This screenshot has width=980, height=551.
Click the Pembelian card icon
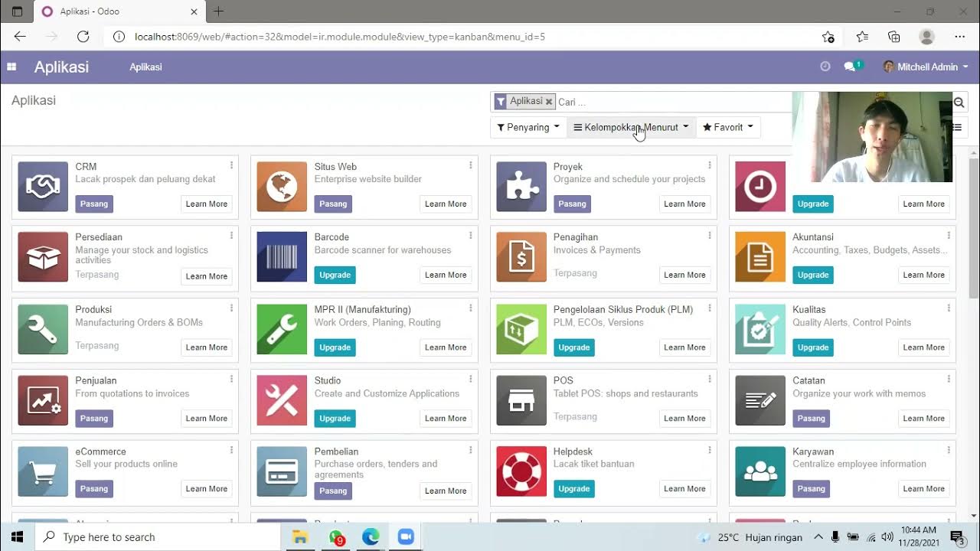click(x=282, y=471)
